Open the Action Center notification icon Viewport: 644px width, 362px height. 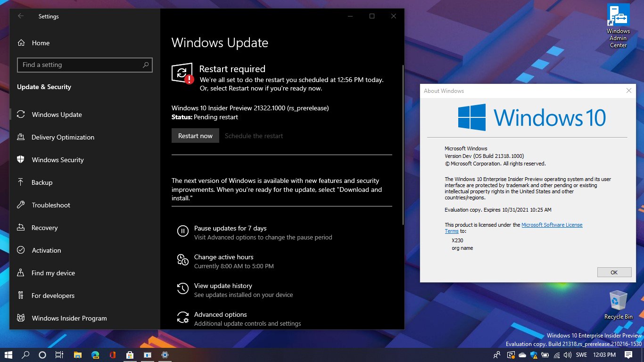coord(628,355)
